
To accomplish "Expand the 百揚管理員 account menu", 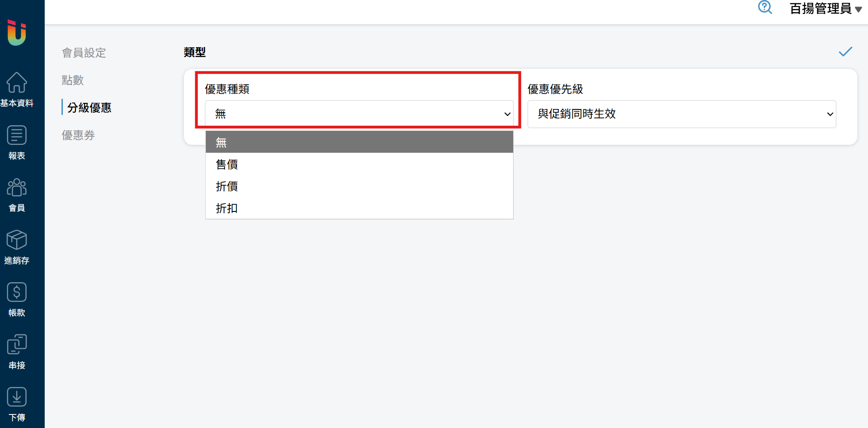I will [825, 8].
